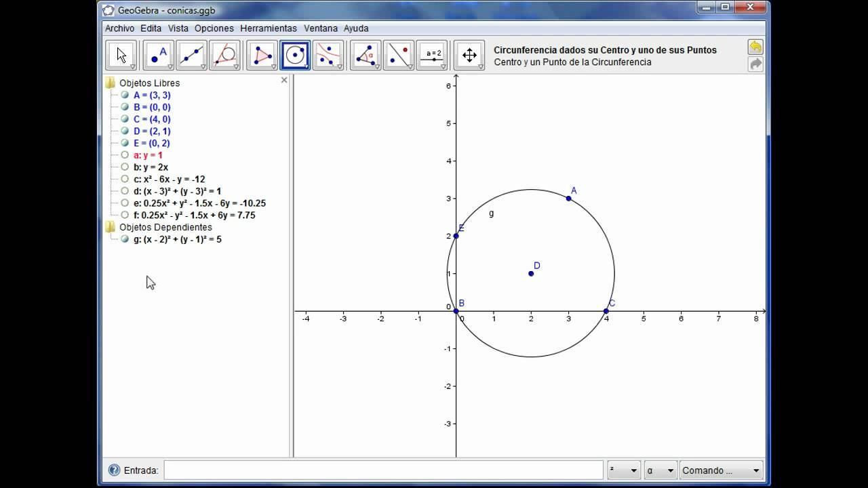Image resolution: width=868 pixels, height=488 pixels.
Task: Select row b: y = 2x in algebra list
Action: 151,167
